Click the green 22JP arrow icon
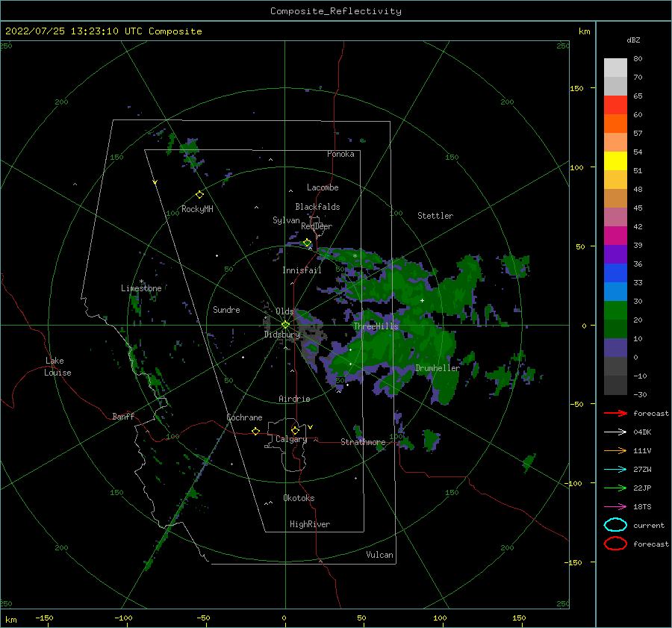Viewport: 672px width, 628px height. click(x=615, y=488)
